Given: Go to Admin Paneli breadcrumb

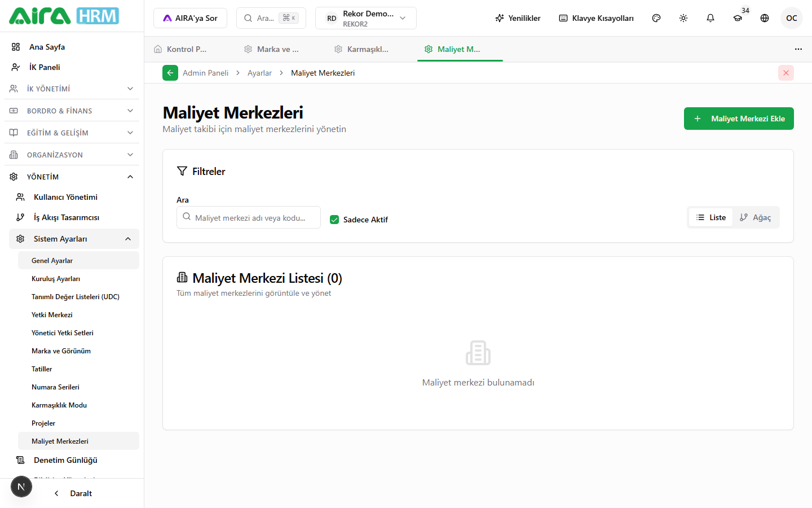Looking at the screenshot, I should coord(206,73).
